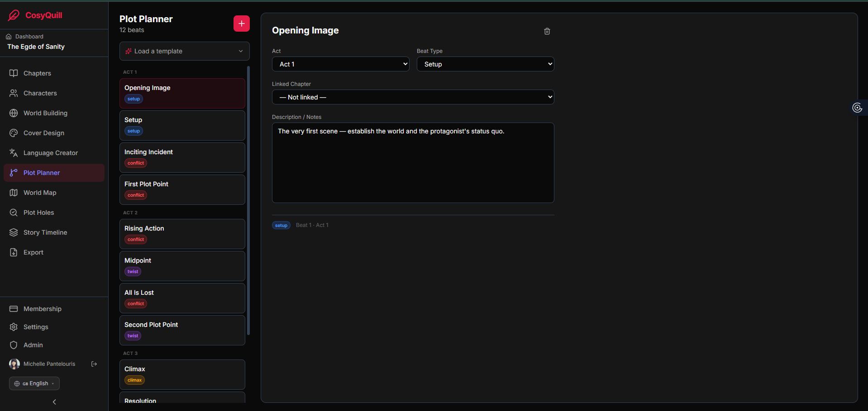Click the 12 beats count text
The image size is (868, 411).
[x=132, y=30]
